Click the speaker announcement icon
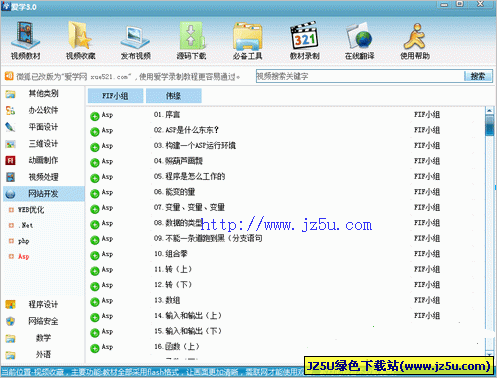The height and width of the screenshot is (378, 497). (9, 76)
